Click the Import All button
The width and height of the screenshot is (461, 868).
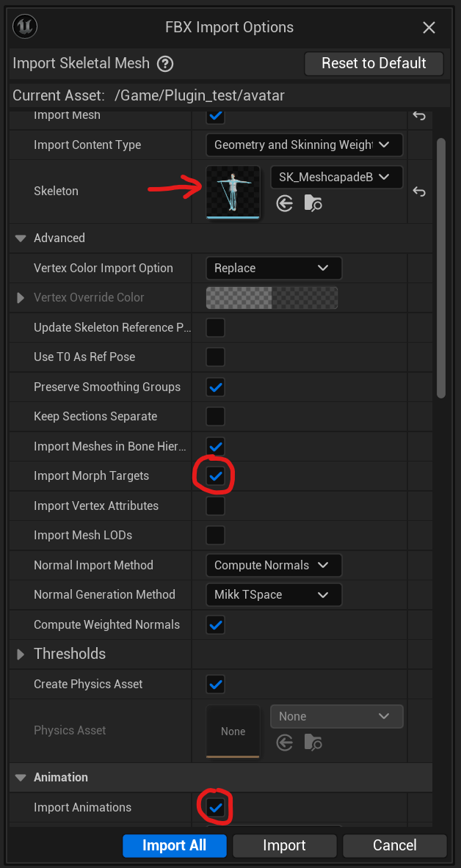[x=174, y=845]
